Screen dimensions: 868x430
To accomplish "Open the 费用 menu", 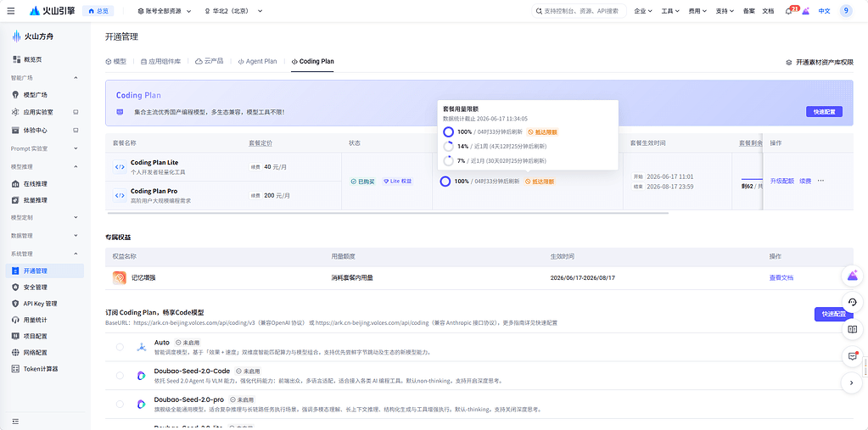I will (697, 11).
